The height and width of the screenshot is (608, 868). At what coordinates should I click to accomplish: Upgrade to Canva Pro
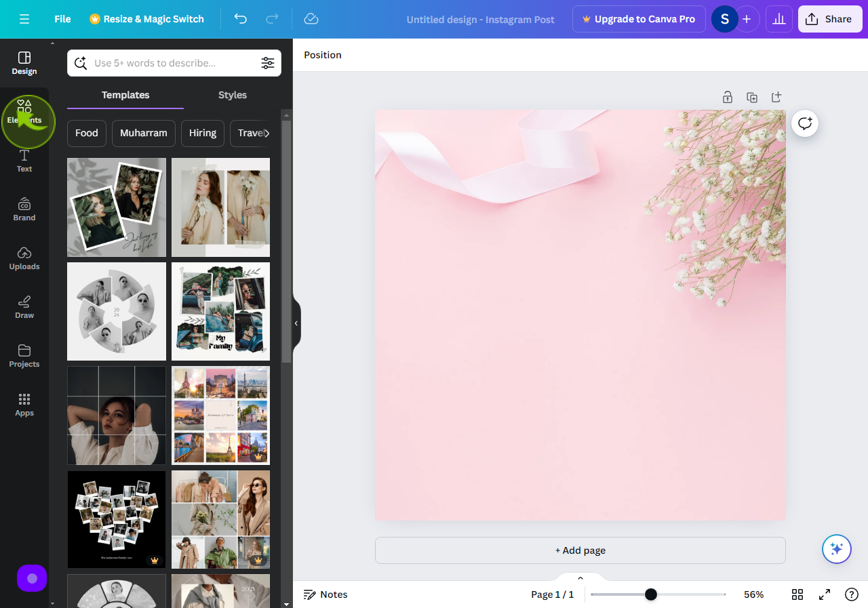(x=639, y=19)
